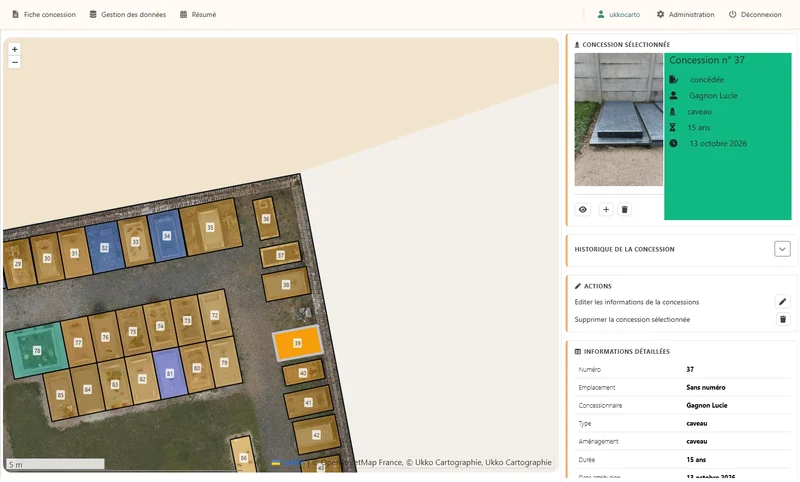Click 'Supprimer la concession sélectionnée'

pos(632,319)
